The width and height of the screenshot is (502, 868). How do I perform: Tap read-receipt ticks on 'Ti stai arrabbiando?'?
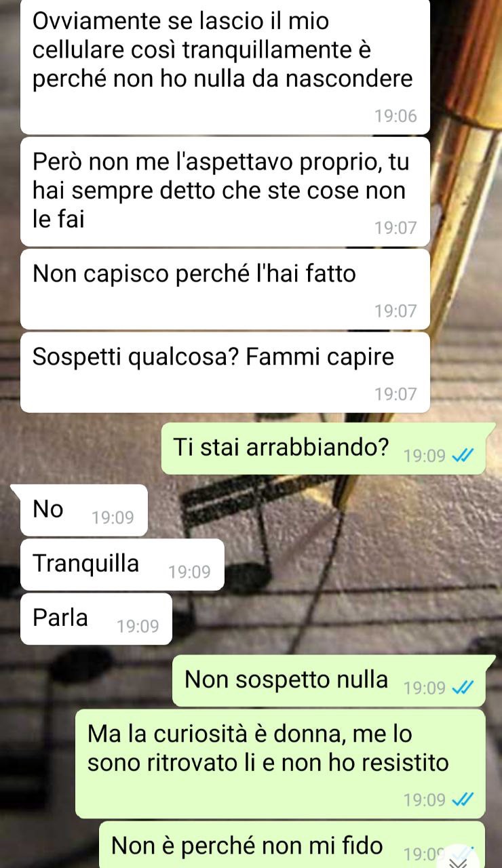pyautogui.click(x=462, y=456)
